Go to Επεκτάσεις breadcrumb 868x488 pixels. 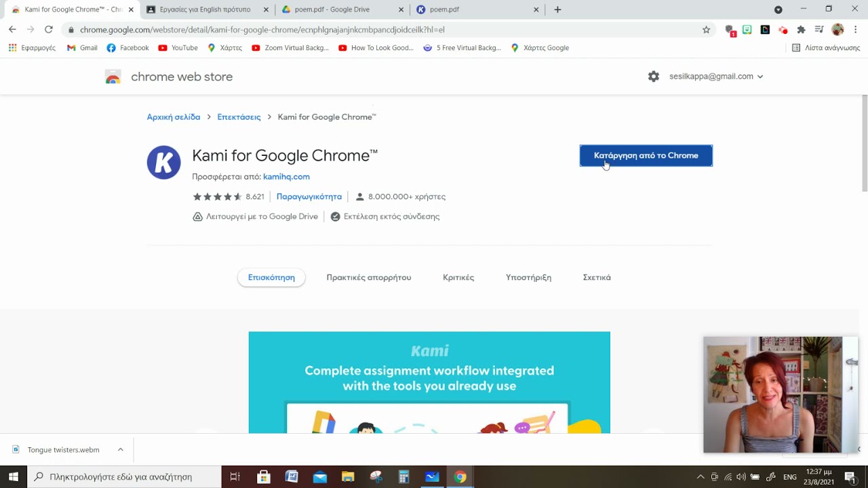tap(239, 117)
